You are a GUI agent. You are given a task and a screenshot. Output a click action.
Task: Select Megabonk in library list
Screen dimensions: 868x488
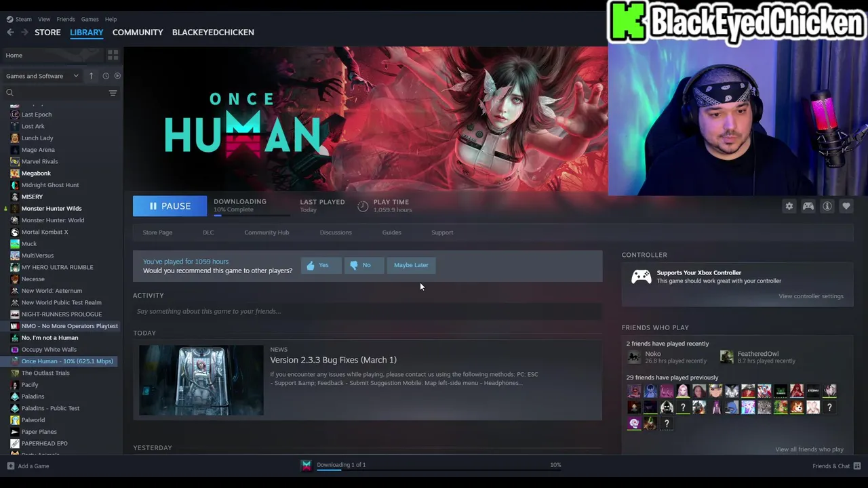click(36, 173)
